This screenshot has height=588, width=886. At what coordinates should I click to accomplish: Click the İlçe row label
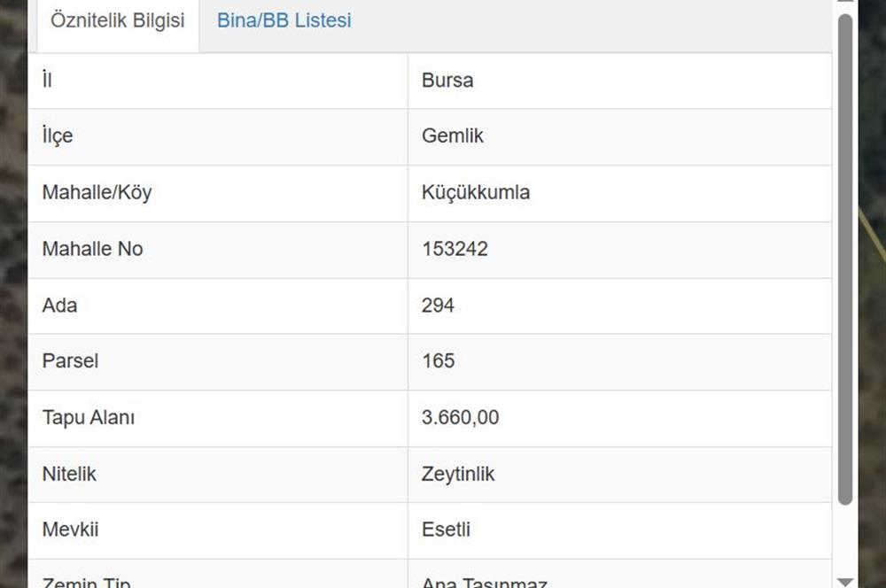click(58, 136)
